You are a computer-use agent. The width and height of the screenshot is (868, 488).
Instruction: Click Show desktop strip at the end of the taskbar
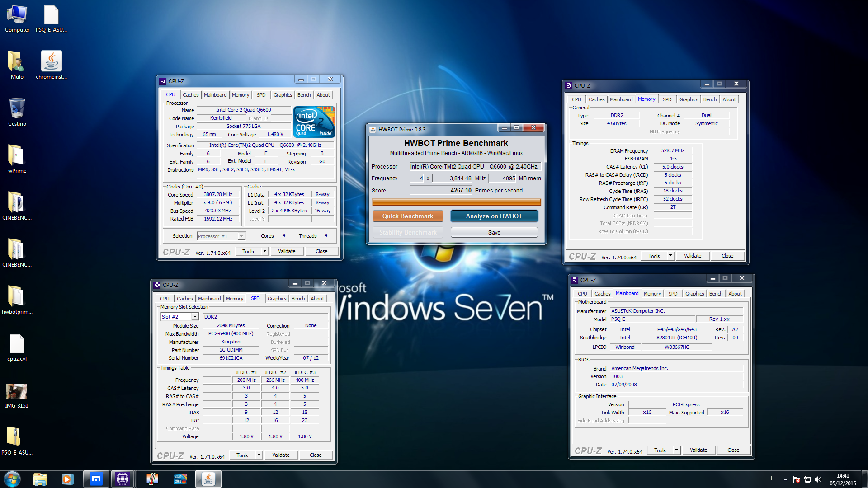coord(865,479)
